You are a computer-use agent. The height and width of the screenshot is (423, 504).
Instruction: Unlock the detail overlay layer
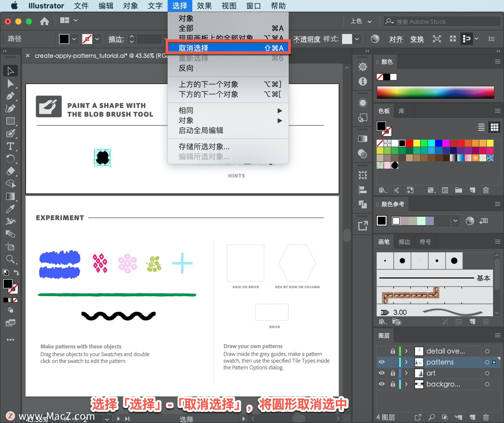pos(393,351)
